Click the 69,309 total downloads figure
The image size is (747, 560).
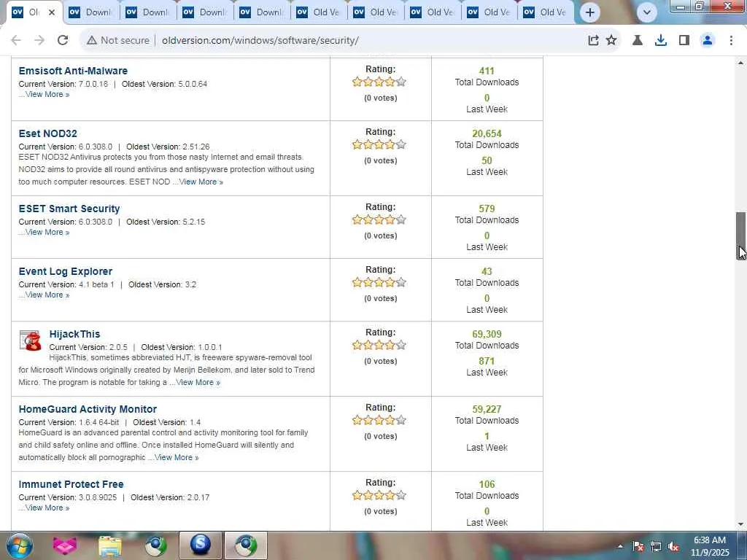coord(487,334)
